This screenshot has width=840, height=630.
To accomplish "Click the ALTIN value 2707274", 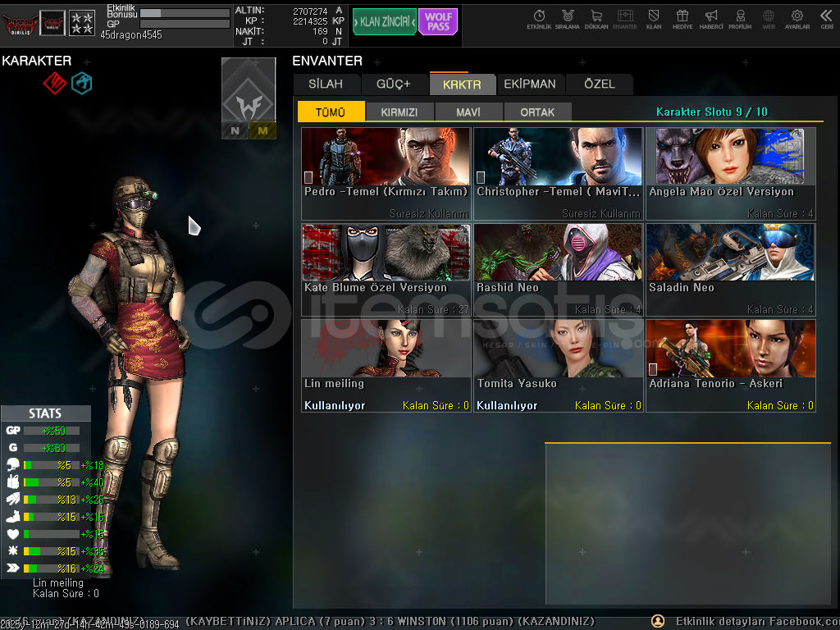I will (x=309, y=11).
